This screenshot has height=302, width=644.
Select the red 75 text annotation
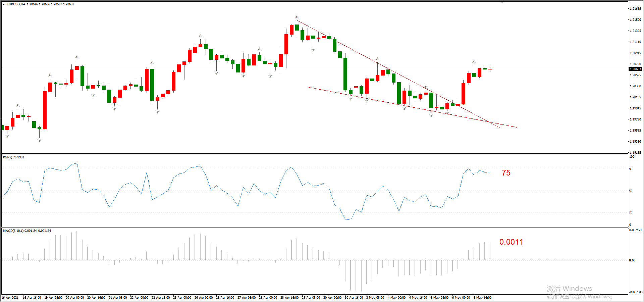(506, 173)
